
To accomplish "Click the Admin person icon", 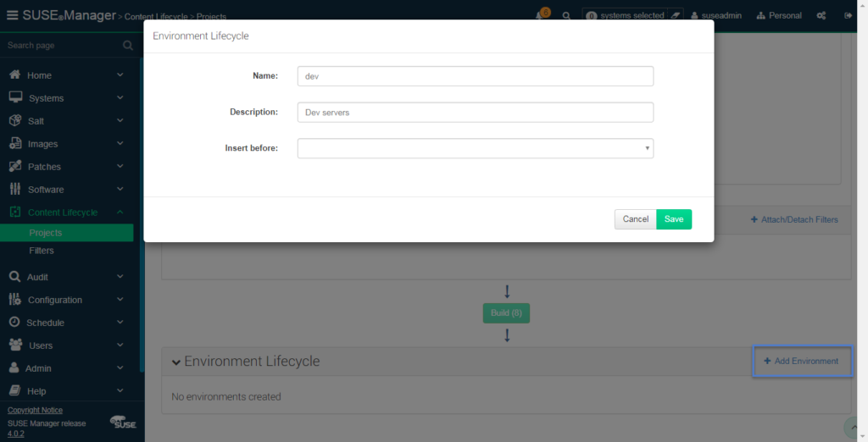I will (x=14, y=367).
